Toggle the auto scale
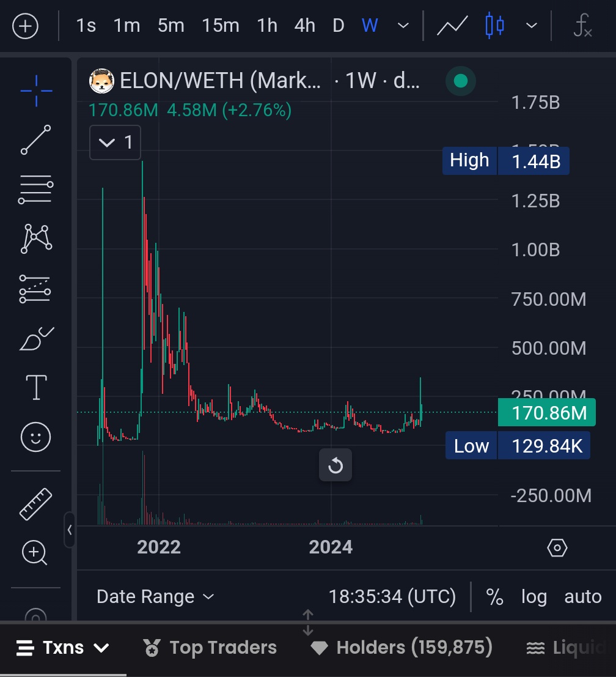The height and width of the screenshot is (677, 616). tap(583, 597)
